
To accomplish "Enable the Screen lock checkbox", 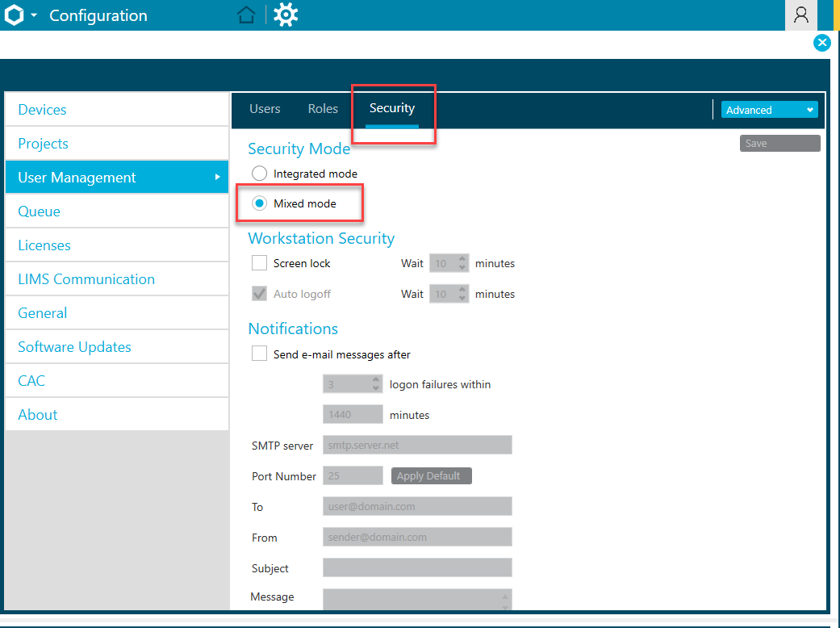I will coord(259,263).
